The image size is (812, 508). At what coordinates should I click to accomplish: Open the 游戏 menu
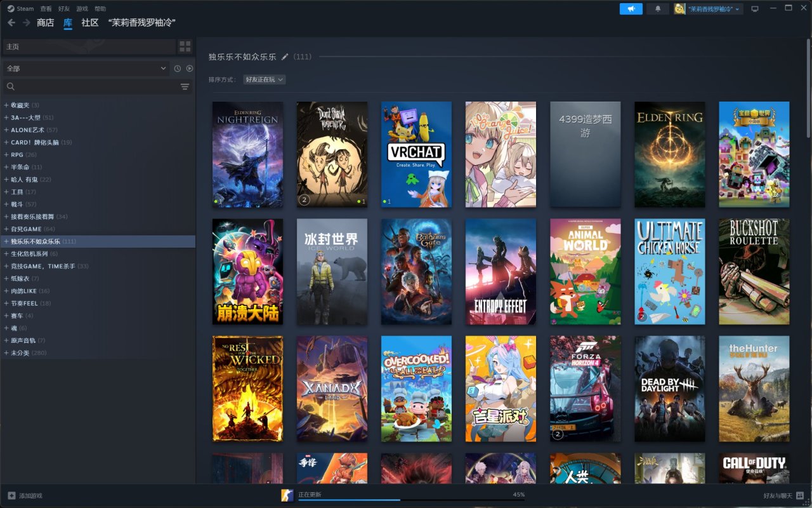pos(82,9)
